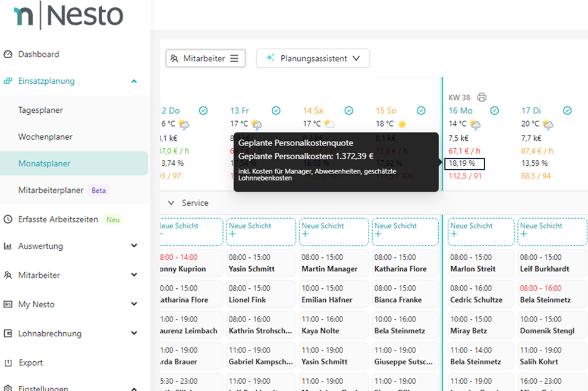Click the Dashboard gauge icon in sidebar
Viewport: 588px width, 391px height.
[8, 54]
